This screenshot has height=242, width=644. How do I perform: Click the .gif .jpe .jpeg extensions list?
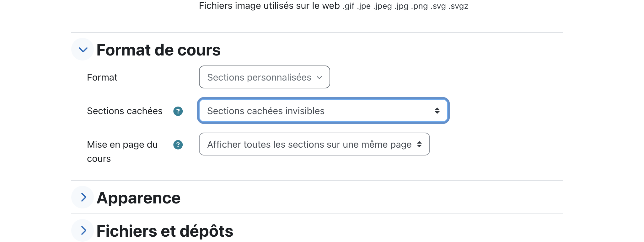tap(405, 6)
